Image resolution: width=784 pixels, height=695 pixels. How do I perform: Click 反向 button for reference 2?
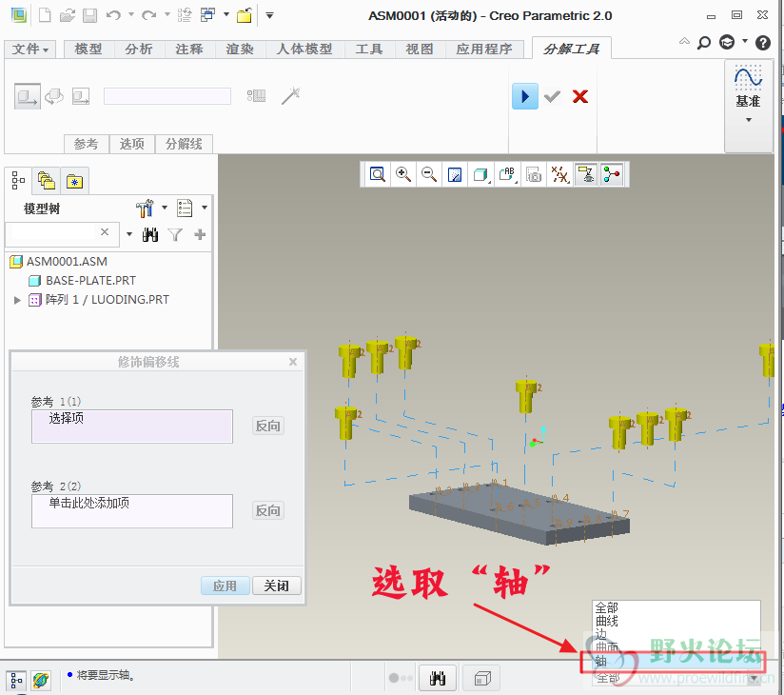coord(268,510)
